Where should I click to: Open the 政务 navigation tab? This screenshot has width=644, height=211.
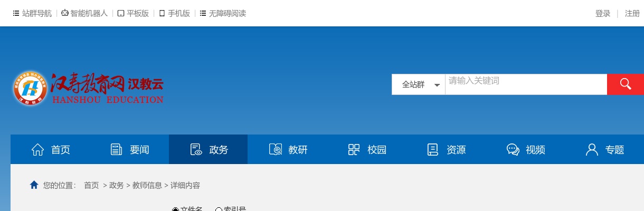pyautogui.click(x=209, y=150)
